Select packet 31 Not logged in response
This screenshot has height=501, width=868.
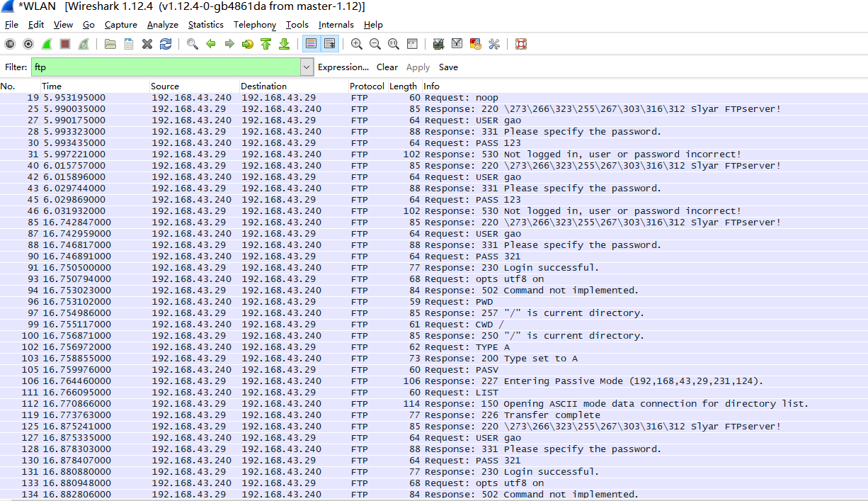coord(434,154)
